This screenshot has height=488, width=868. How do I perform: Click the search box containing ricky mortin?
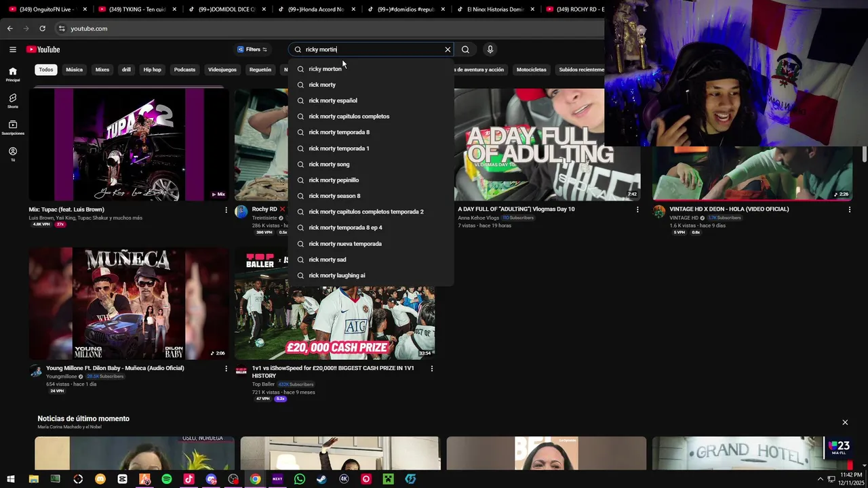click(372, 49)
